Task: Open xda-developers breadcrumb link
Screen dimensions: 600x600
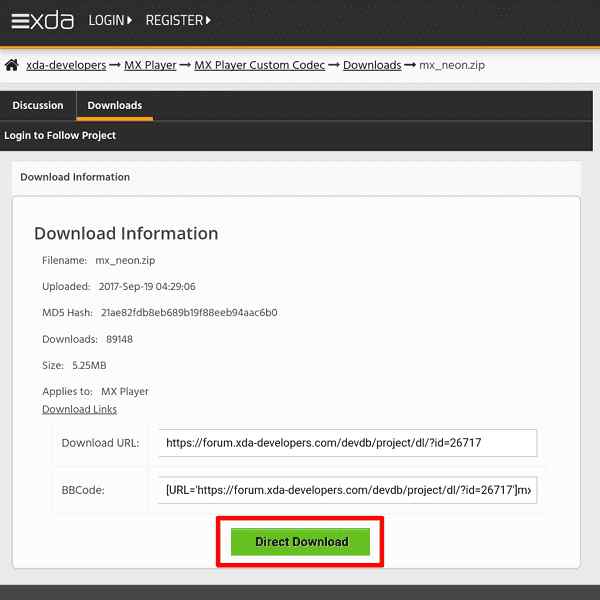Action: [66, 65]
